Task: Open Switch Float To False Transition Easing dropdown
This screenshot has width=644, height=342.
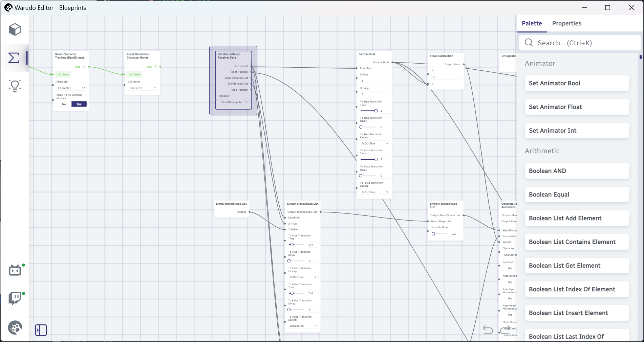Action: [375, 192]
